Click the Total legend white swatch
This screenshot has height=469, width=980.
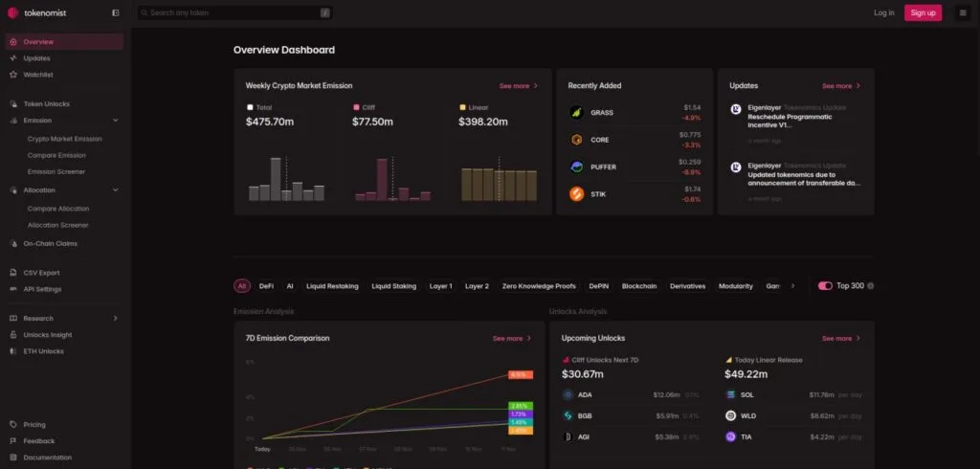pos(250,107)
